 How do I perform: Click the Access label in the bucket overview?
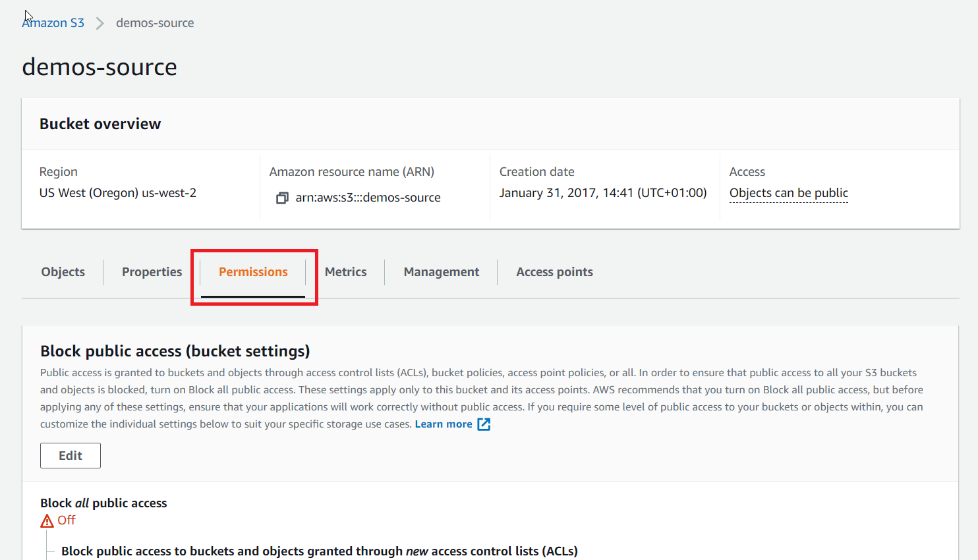click(x=747, y=172)
